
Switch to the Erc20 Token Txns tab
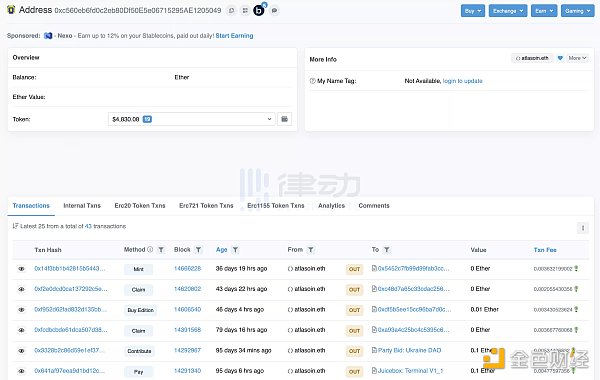click(x=140, y=205)
